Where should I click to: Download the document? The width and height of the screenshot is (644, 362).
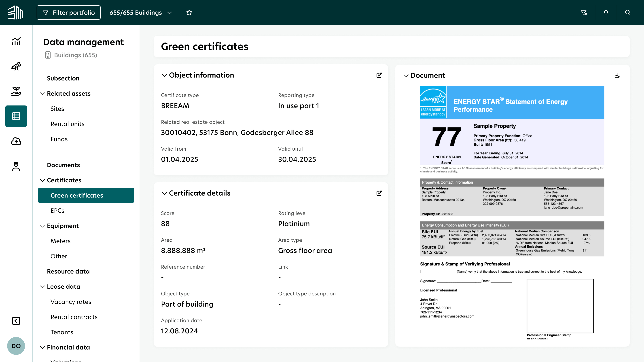coord(617,75)
